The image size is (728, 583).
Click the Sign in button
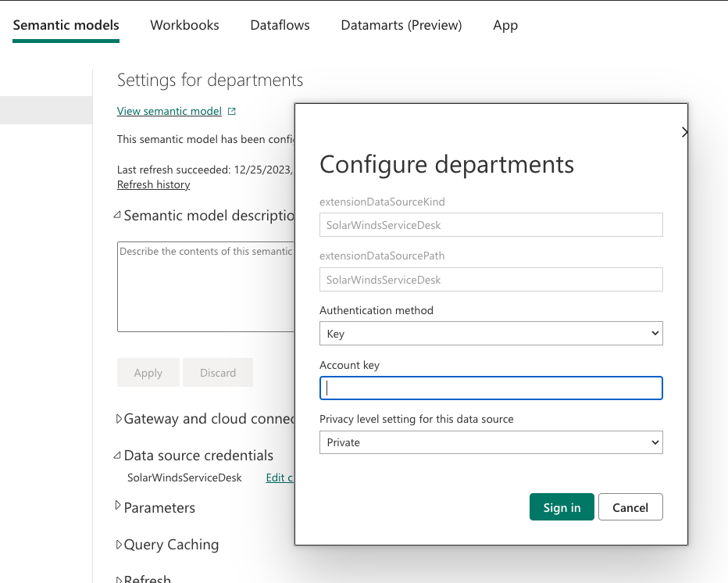pyautogui.click(x=562, y=506)
